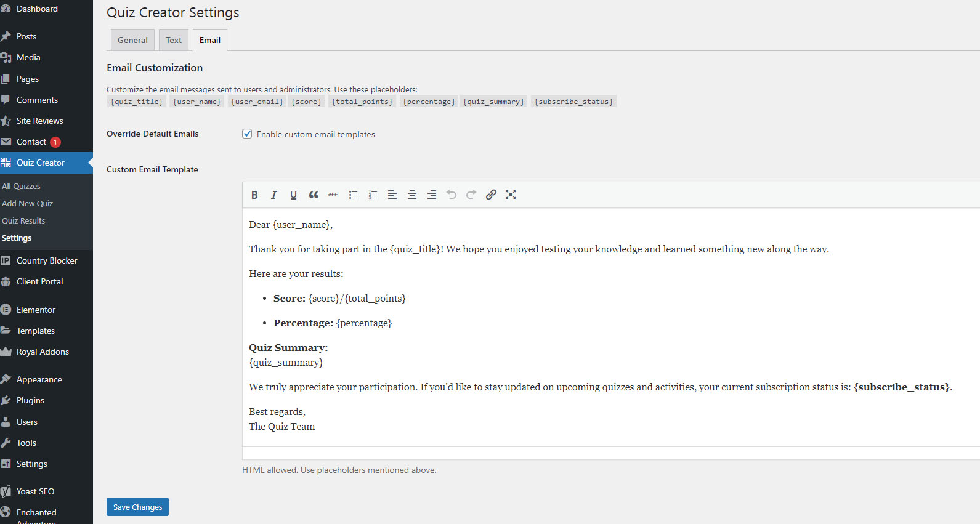Viewport: 980px width, 524px height.
Task: Click the Posts pushpin icon
Action: 6,36
